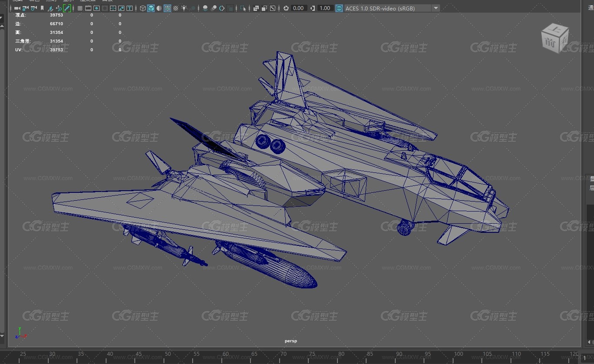The height and width of the screenshot is (364, 594).
Task: Click the X-Ray Joints icon
Action: [x=273, y=8]
